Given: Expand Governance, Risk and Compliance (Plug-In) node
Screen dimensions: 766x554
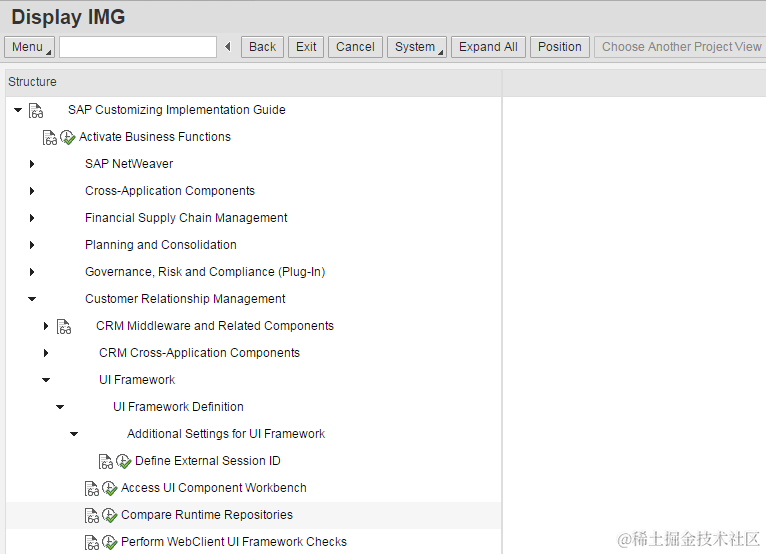Looking at the screenshot, I should click(32, 272).
